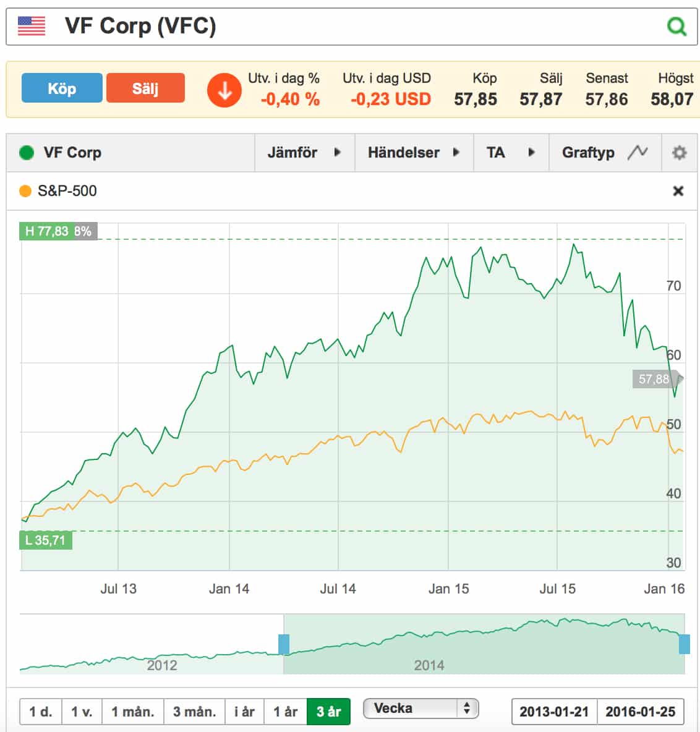
Task: Select the 1 år time range
Action: (285, 712)
